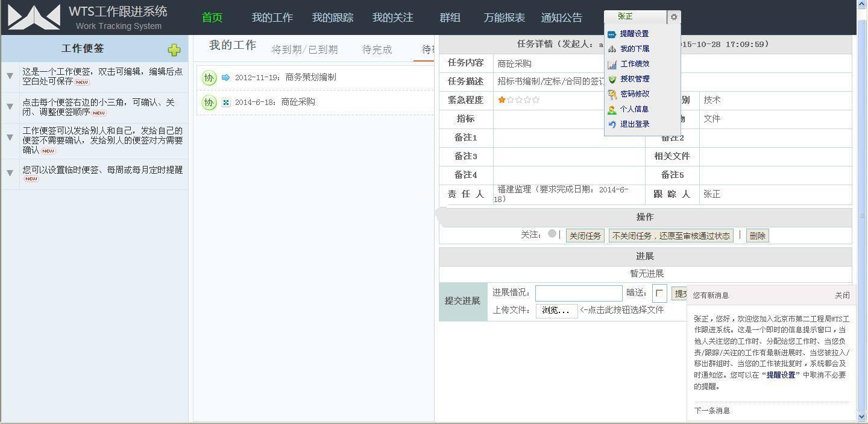The image size is (868, 424).
Task: Click the 退出登录 logout icon
Action: coord(612,124)
